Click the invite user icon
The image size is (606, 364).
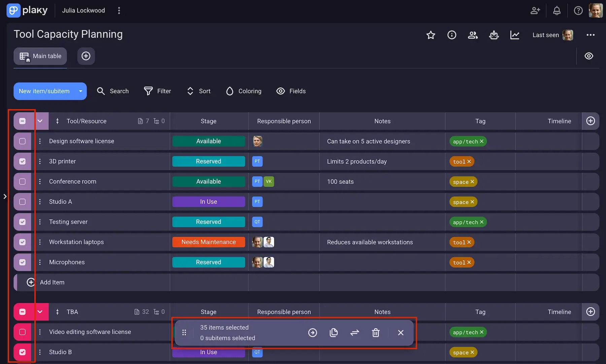535,10
